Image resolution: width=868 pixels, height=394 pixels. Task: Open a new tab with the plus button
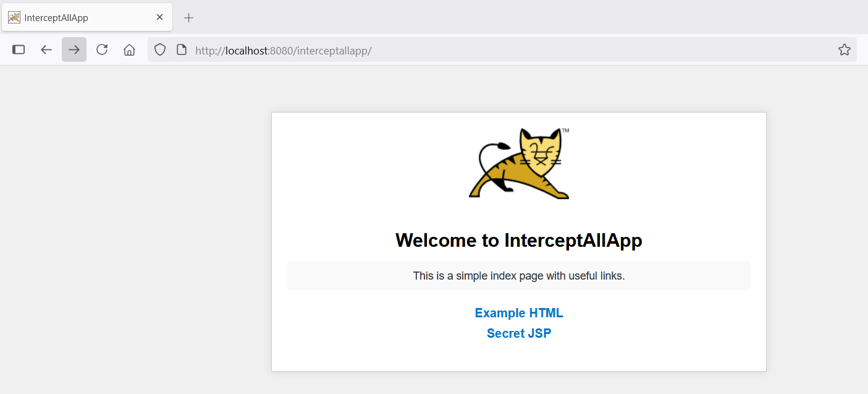tap(189, 17)
